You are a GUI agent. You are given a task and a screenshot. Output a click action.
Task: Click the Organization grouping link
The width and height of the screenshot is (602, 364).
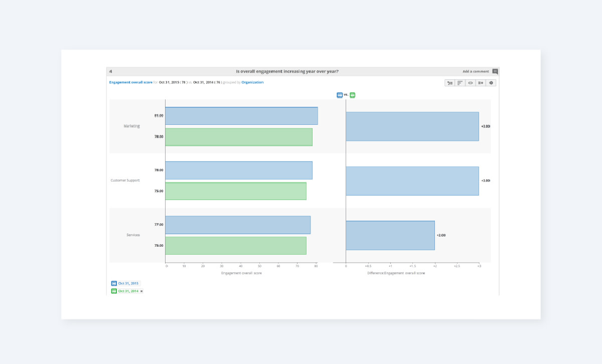pos(252,82)
